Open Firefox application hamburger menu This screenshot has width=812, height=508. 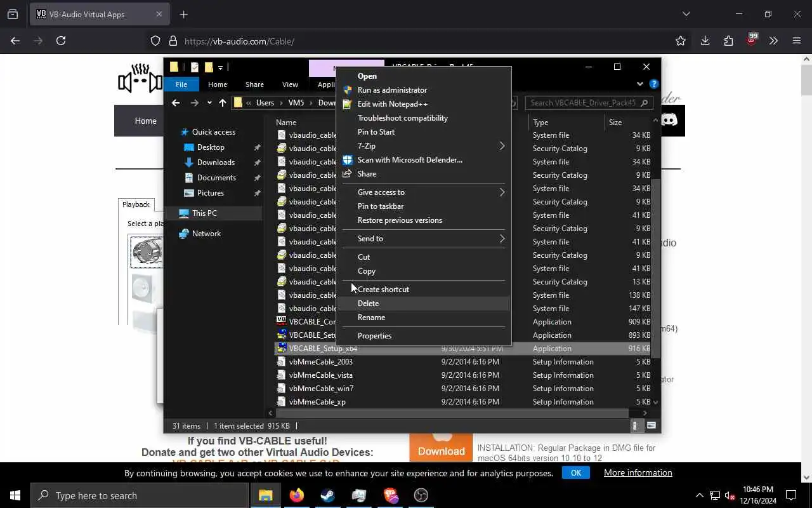coord(797,41)
